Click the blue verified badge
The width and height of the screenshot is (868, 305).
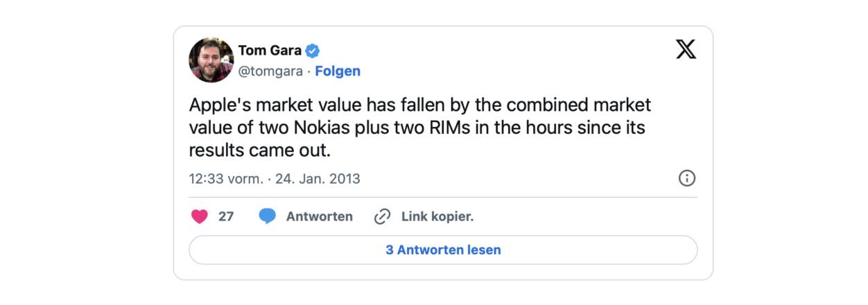pos(313,51)
